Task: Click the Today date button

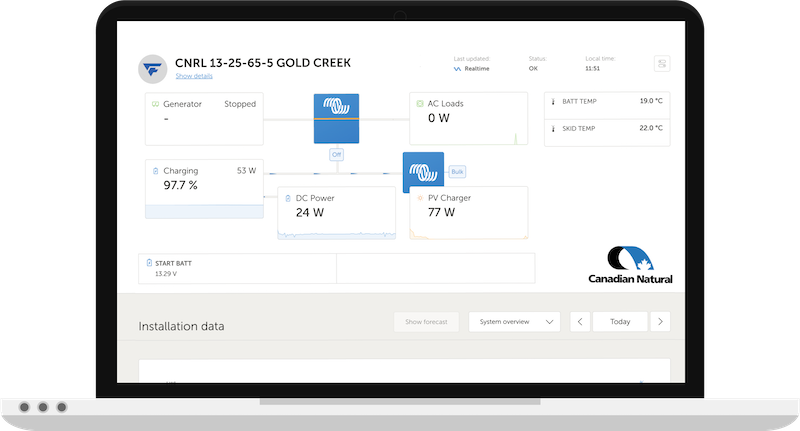Action: pos(620,322)
